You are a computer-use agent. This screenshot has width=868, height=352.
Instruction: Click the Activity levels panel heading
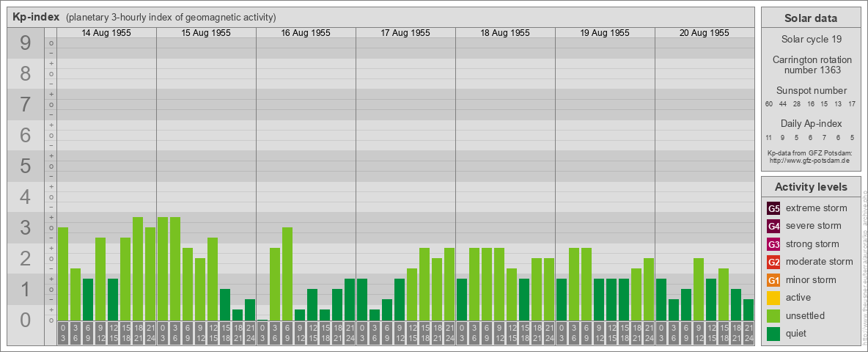[811, 187]
